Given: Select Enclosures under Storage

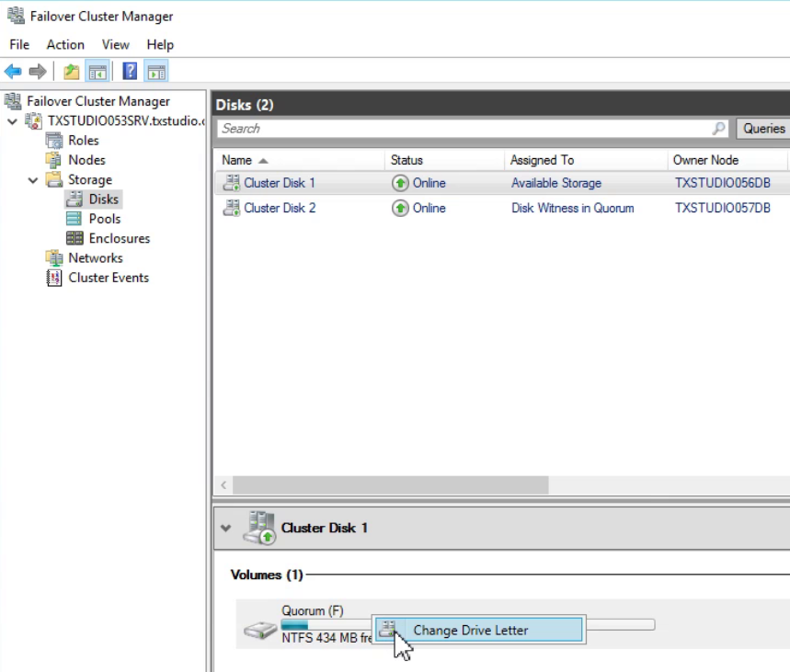Looking at the screenshot, I should tap(120, 238).
